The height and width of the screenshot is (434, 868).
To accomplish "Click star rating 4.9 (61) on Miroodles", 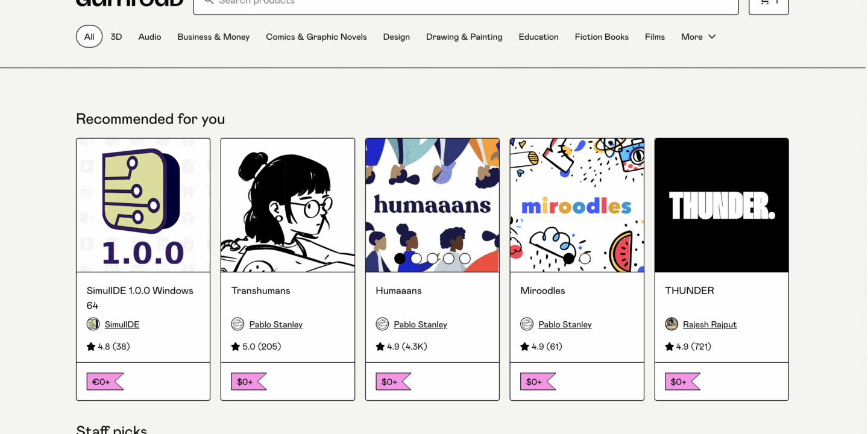I will pos(541,347).
